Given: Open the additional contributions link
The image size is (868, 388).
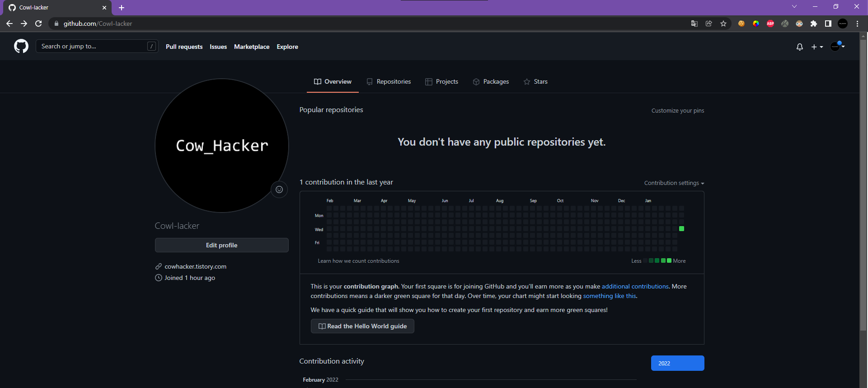Looking at the screenshot, I should tap(635, 286).
